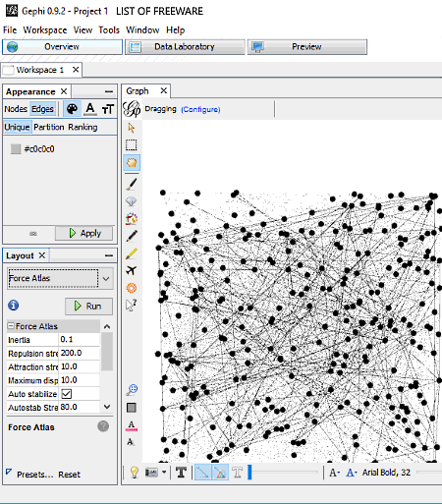This screenshot has width=442, height=504.
Task: Select the Partition tab
Action: [x=49, y=127]
